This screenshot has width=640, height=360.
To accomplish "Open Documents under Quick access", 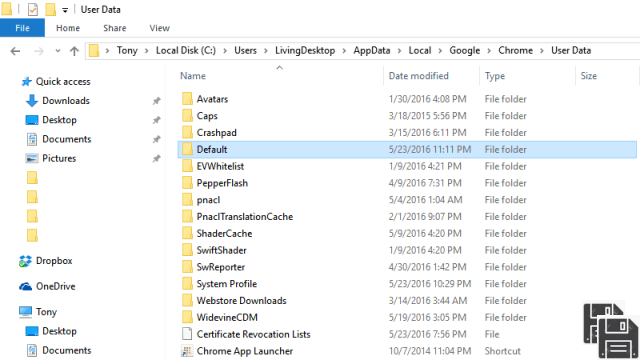I will point(67,139).
